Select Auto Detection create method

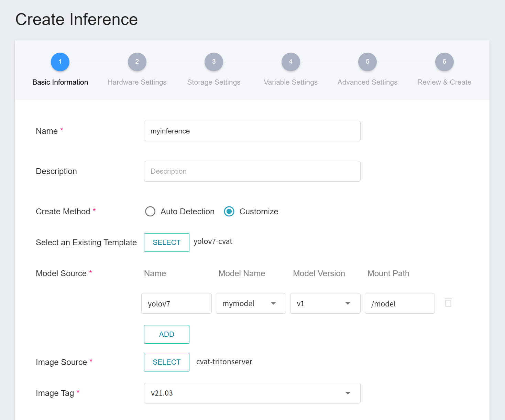150,211
